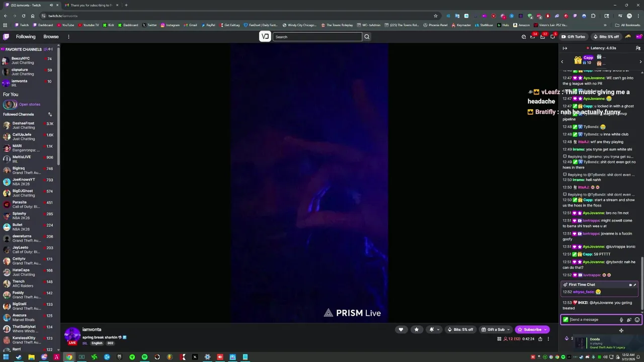Image resolution: width=644 pixels, height=362 pixels.
Task: Click the IRL category link under stream title
Action: (x=85, y=343)
